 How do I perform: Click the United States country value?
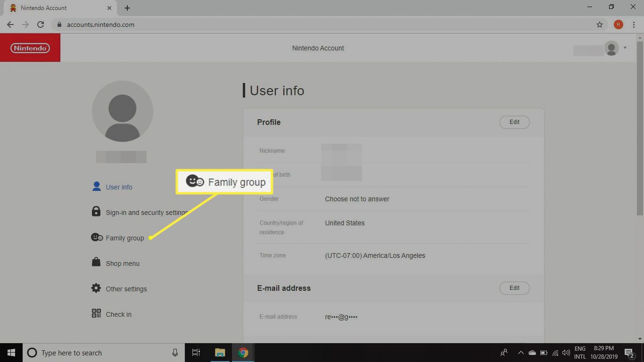345,223
